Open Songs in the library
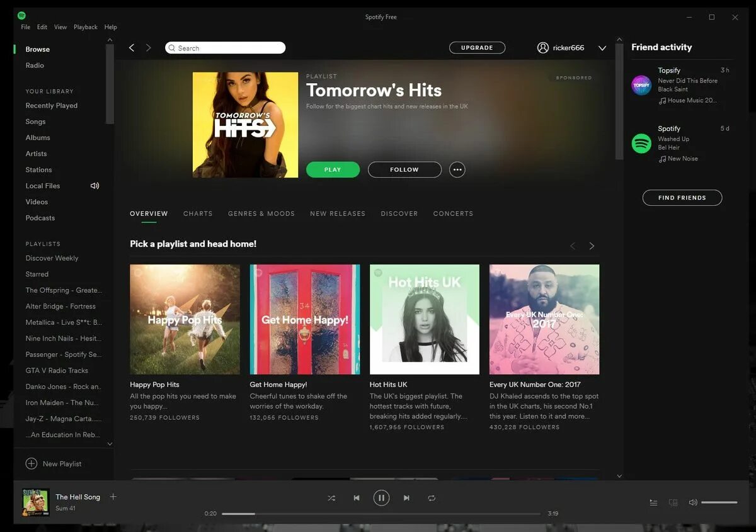 (x=35, y=122)
